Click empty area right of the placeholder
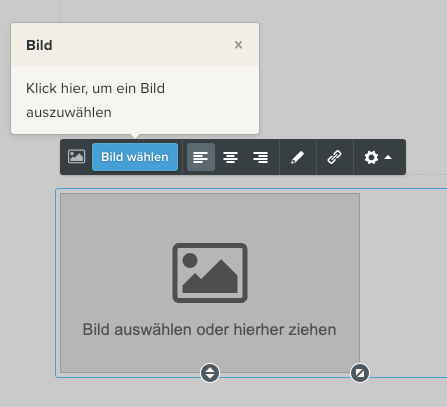447x407 pixels. [x=403, y=283]
